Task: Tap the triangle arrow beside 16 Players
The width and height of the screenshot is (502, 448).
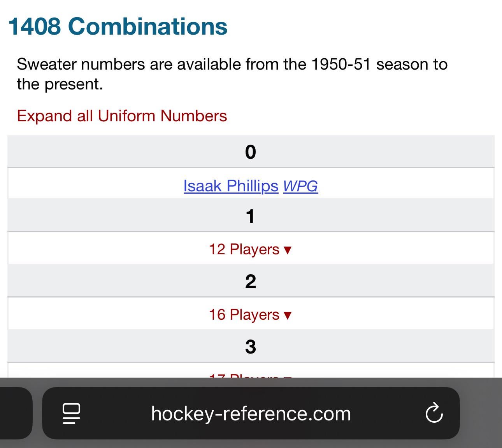Action: click(288, 315)
